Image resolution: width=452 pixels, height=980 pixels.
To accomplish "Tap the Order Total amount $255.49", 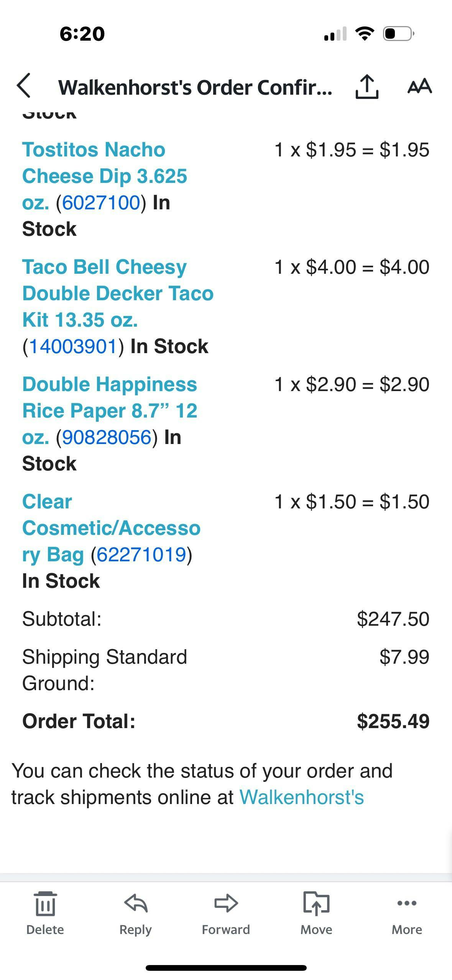I will [393, 721].
